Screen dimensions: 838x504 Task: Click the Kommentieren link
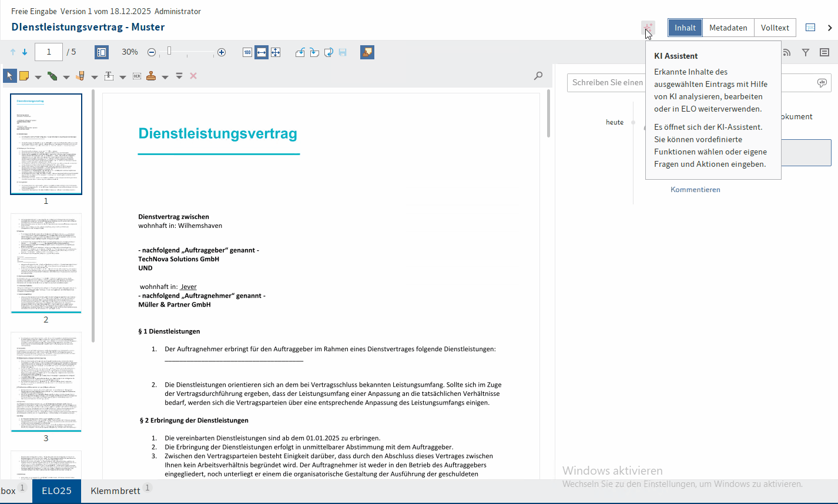(695, 189)
